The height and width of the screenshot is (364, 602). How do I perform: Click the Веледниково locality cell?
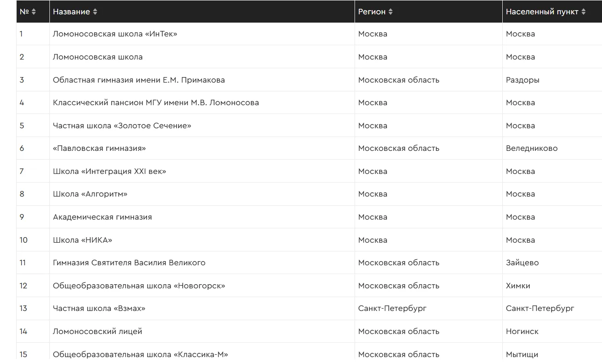coord(552,149)
